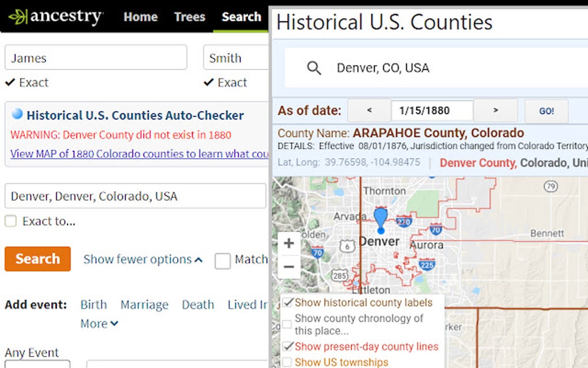Viewport: 588px width, 368px height.
Task: Collapse with Show fewer options chevron
Action: [x=199, y=260]
